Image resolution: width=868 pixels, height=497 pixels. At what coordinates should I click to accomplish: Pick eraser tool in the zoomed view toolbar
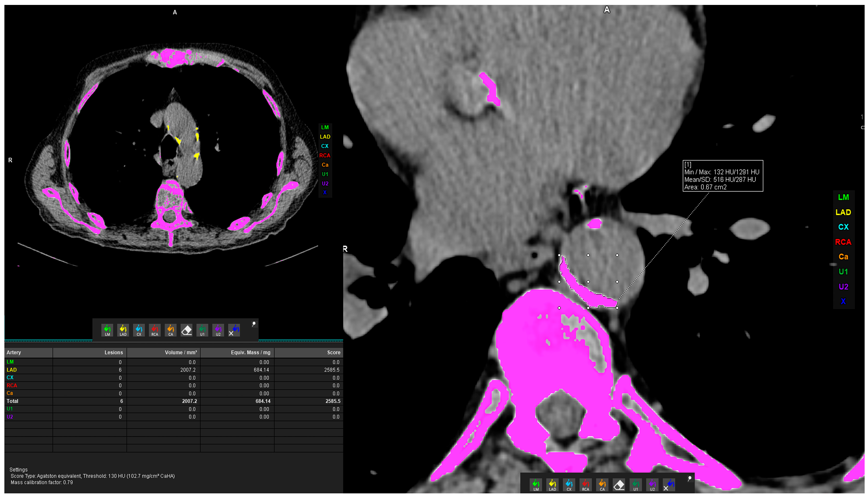(x=619, y=485)
